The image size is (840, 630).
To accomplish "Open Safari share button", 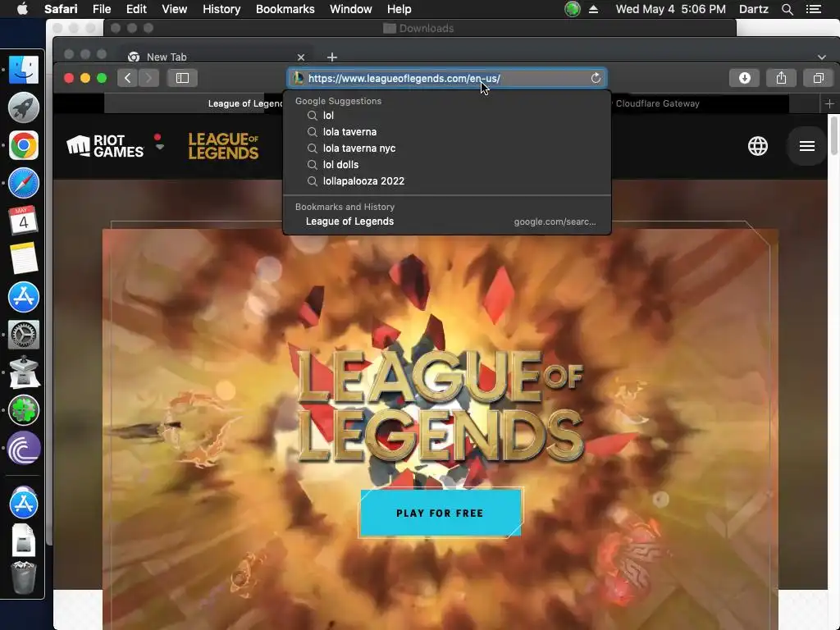I will coord(781,78).
